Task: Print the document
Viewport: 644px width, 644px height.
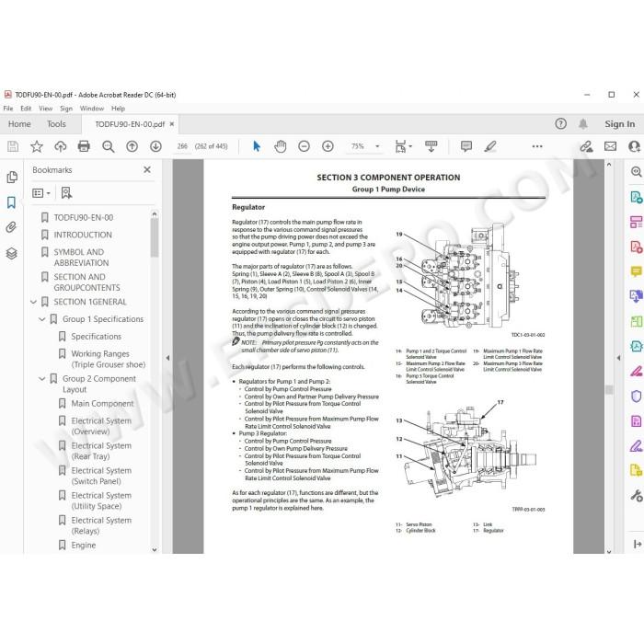Action: (84, 146)
